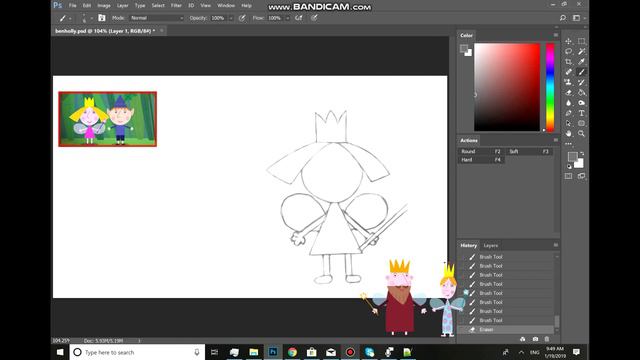Image resolution: width=640 pixels, height=360 pixels.
Task: Select the Dodge tool
Action: pyautogui.click(x=582, y=103)
